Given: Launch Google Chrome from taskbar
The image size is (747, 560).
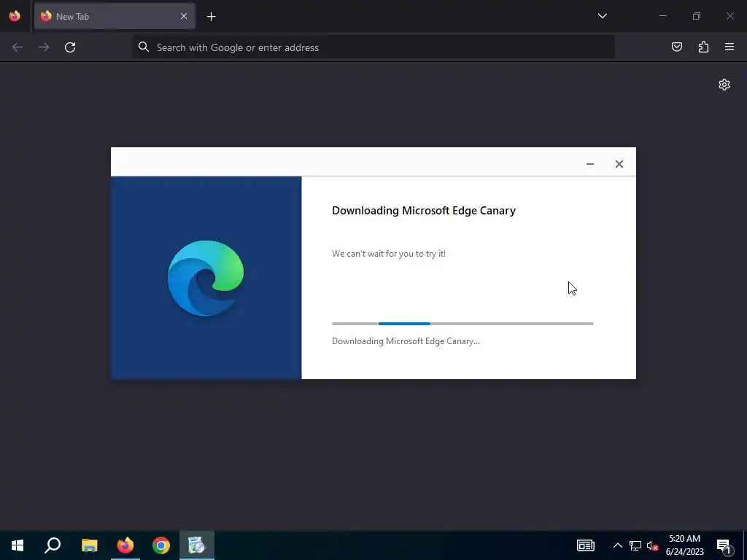Looking at the screenshot, I should (161, 545).
